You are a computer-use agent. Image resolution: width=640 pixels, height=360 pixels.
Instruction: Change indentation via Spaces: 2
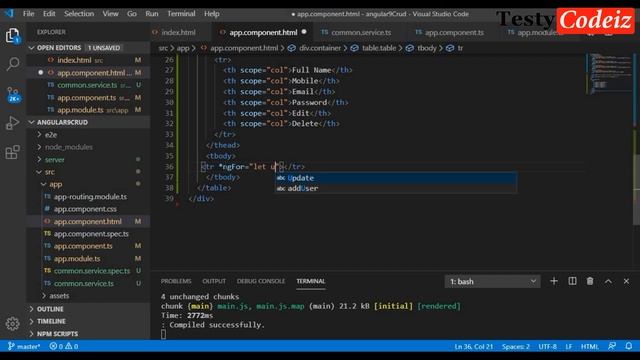(x=516, y=347)
